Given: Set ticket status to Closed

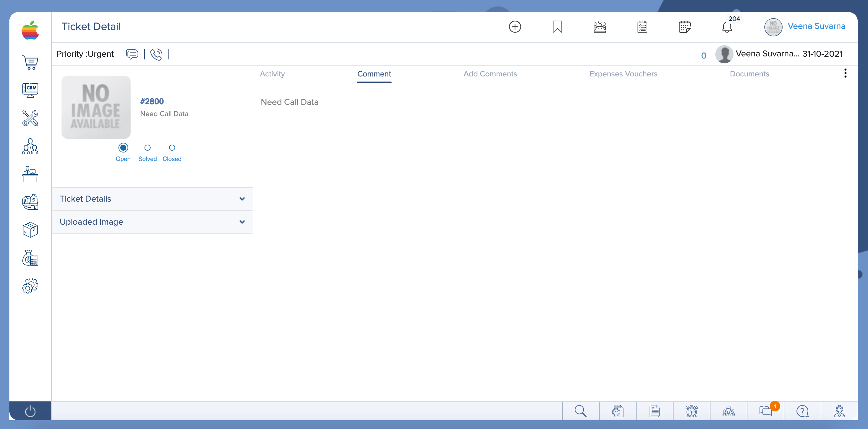Looking at the screenshot, I should click(x=172, y=148).
